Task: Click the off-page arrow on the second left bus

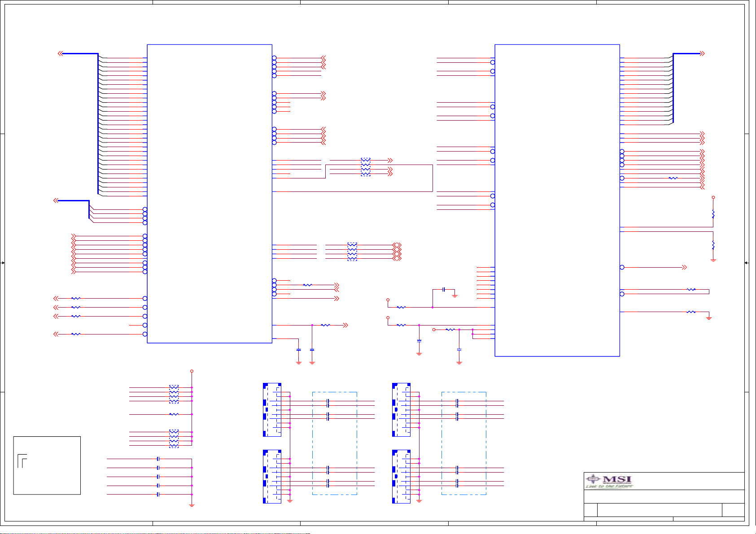Action: click(x=56, y=200)
